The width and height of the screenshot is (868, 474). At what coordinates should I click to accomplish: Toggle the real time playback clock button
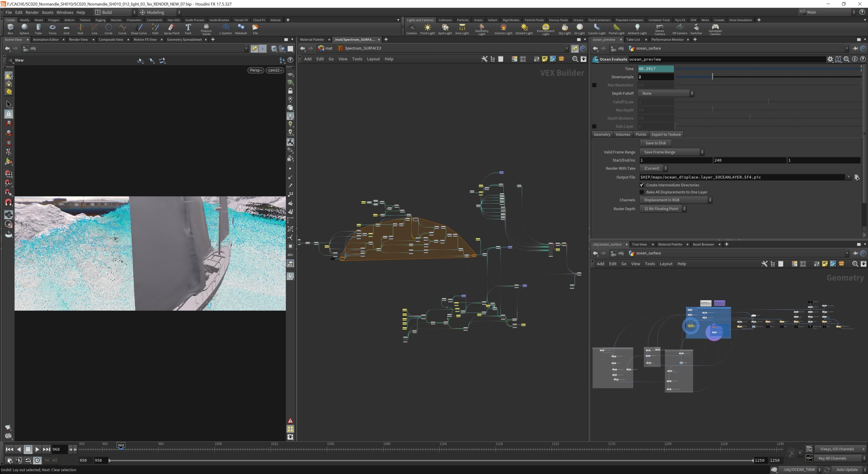pos(37,460)
